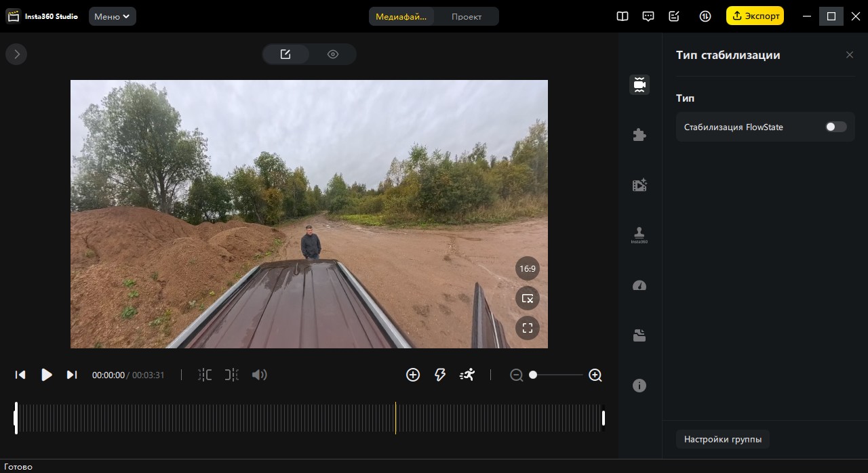Open the stabilization type sidebar icon
The height and width of the screenshot is (473, 868).
click(x=639, y=85)
